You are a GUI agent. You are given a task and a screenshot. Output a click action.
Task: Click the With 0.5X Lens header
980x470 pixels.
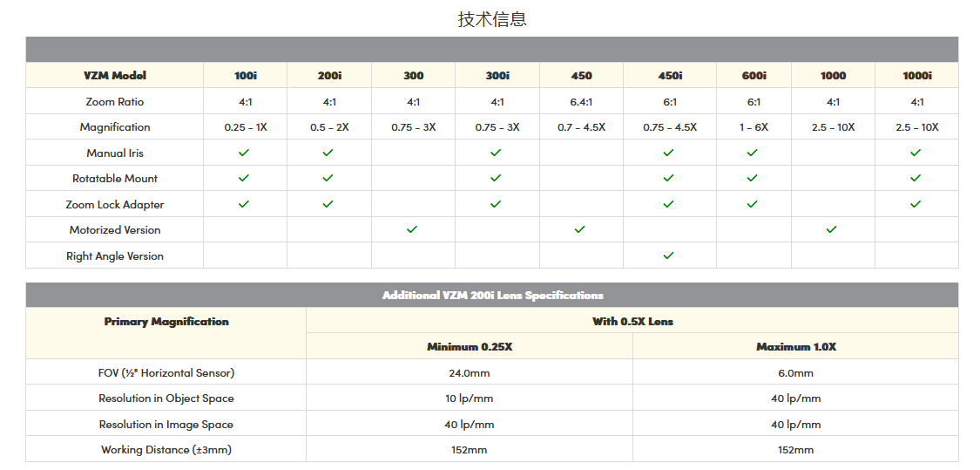pos(632,322)
